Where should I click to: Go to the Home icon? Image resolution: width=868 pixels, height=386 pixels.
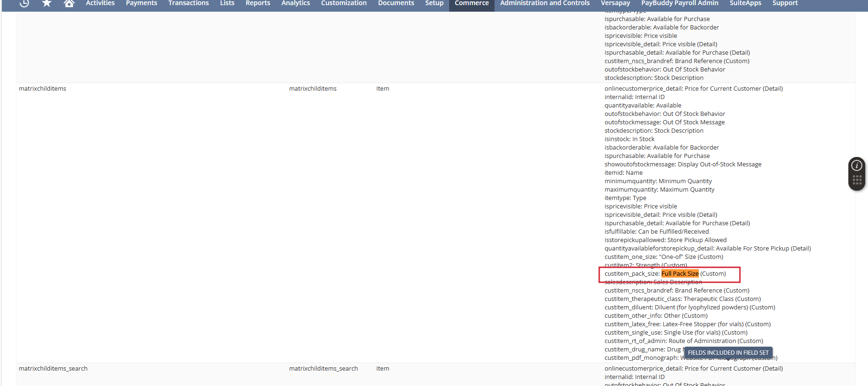tap(69, 3)
